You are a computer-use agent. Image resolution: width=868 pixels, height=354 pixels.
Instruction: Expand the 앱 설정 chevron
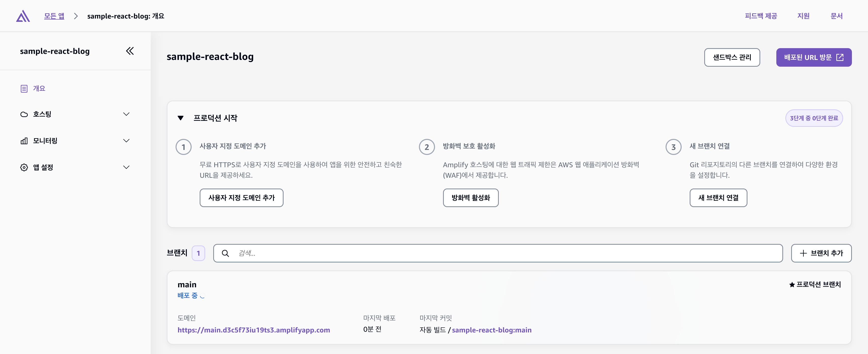tap(126, 167)
